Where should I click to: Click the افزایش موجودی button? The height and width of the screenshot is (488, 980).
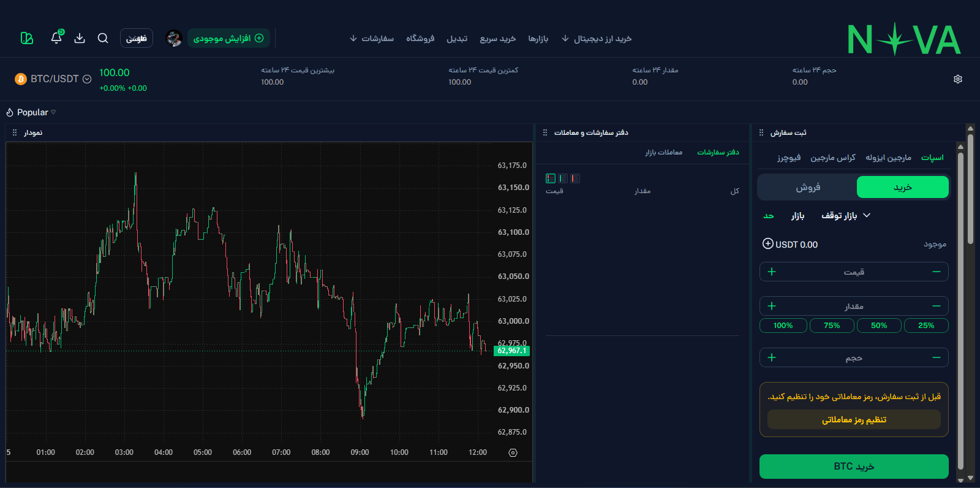coord(228,38)
